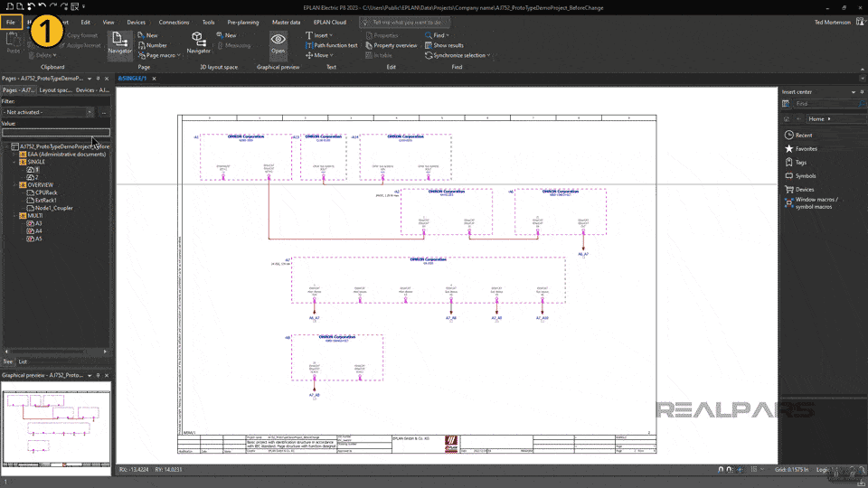Switch to List view tab
This screenshot has width=868, height=488.
pos(23,361)
